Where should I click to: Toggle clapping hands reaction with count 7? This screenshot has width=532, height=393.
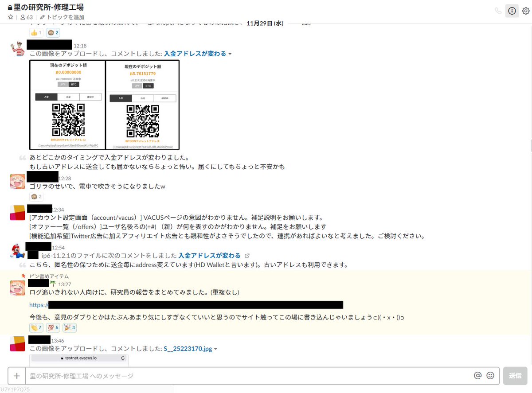point(36,328)
